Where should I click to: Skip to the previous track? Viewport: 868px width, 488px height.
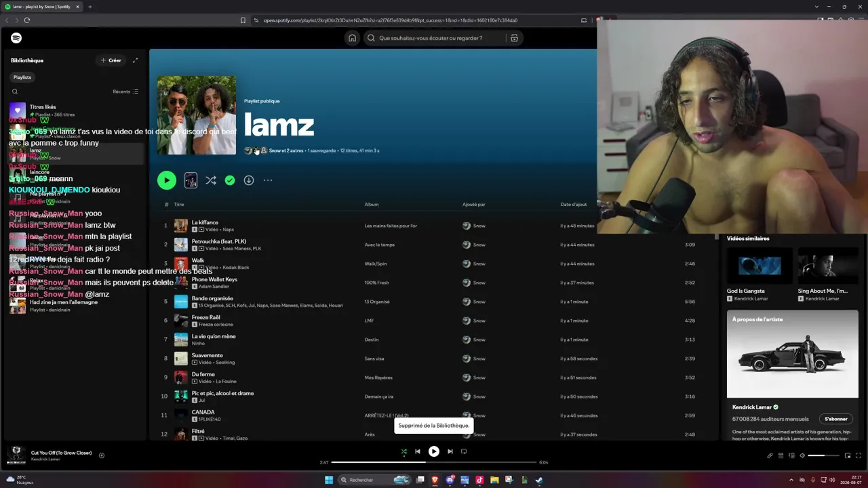[x=418, y=451]
